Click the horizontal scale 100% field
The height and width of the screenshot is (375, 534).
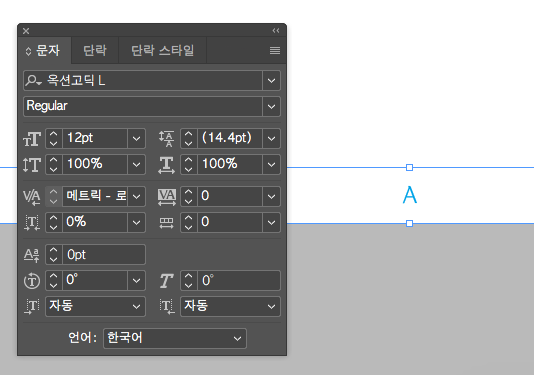(x=230, y=165)
